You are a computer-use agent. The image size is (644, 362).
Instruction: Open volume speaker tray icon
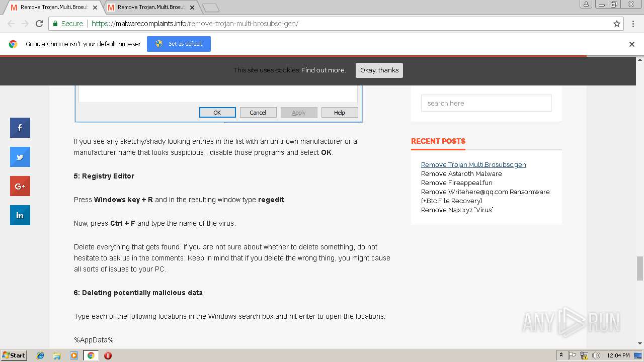click(596, 355)
